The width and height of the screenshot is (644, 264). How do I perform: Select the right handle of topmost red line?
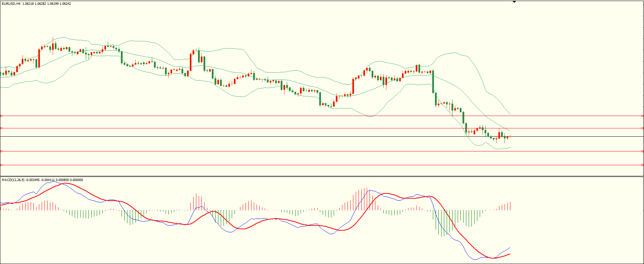pyautogui.click(x=643, y=116)
